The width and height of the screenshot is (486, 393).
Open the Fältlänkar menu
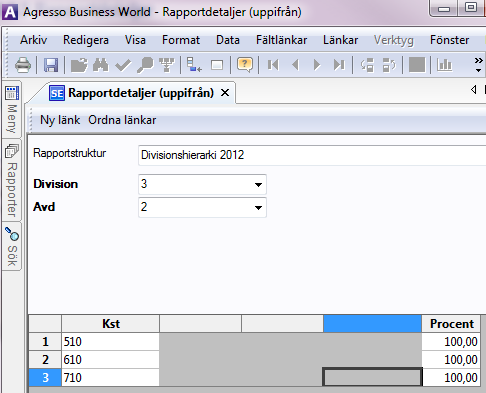(x=281, y=40)
